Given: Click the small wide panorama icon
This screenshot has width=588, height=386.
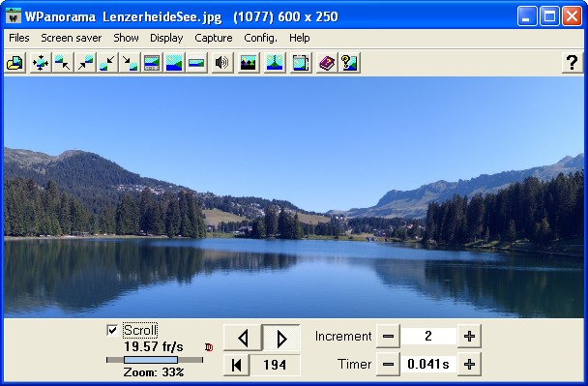Looking at the screenshot, I should 196,63.
